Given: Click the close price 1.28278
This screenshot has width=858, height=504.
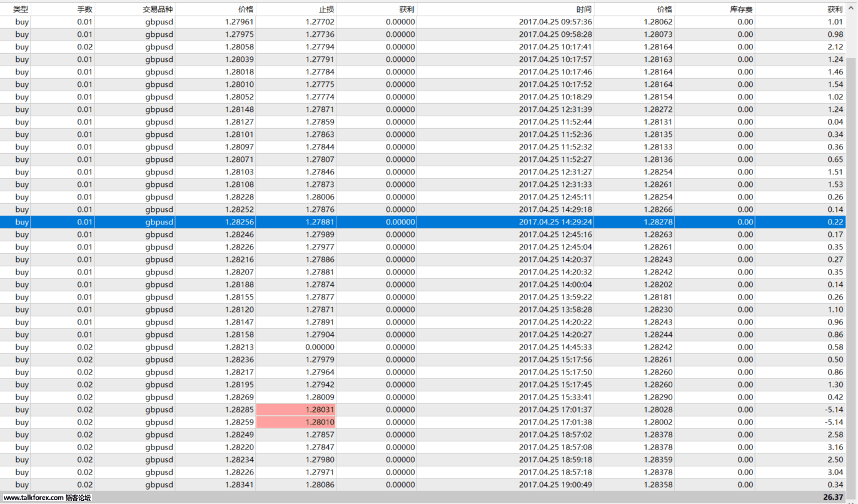Looking at the screenshot, I should tap(658, 222).
